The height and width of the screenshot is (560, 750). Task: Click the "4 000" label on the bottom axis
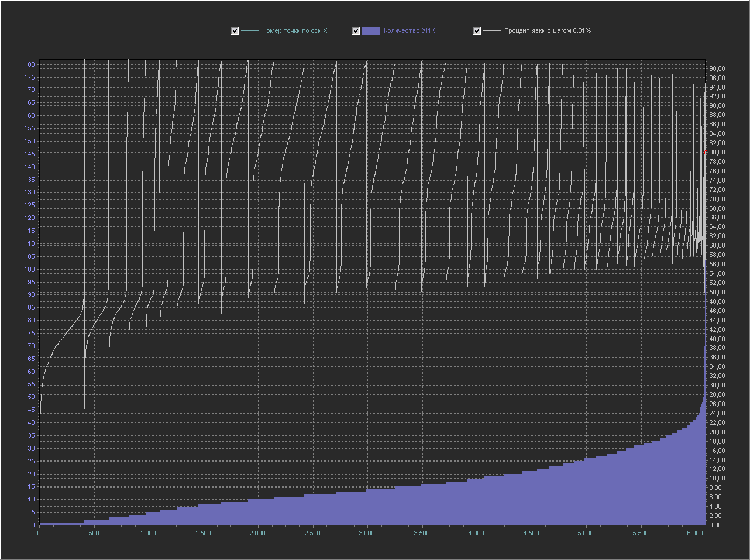(x=476, y=533)
